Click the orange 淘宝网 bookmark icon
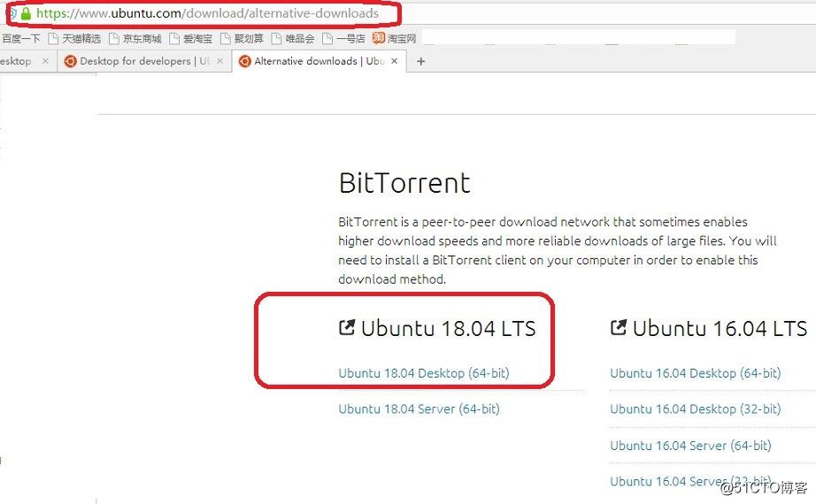The image size is (816, 504). pos(378,38)
